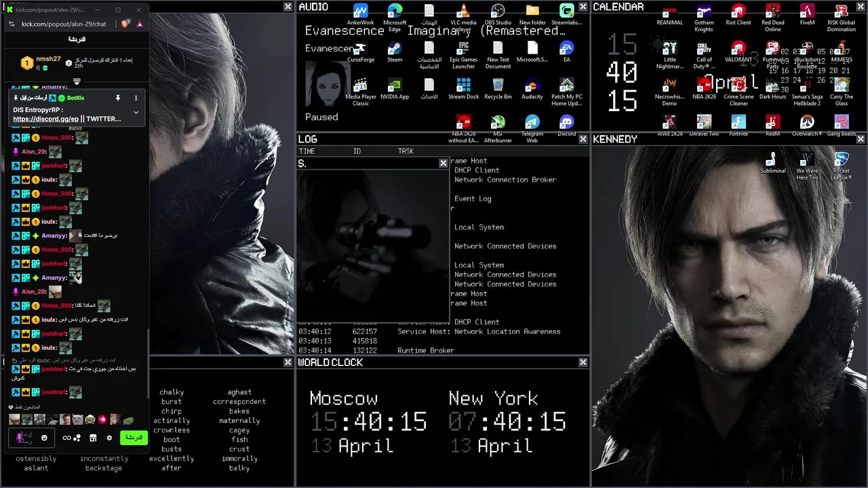This screenshot has width=868, height=488.
Task: Open CurseForge desktop shortcut
Action: 360,53
